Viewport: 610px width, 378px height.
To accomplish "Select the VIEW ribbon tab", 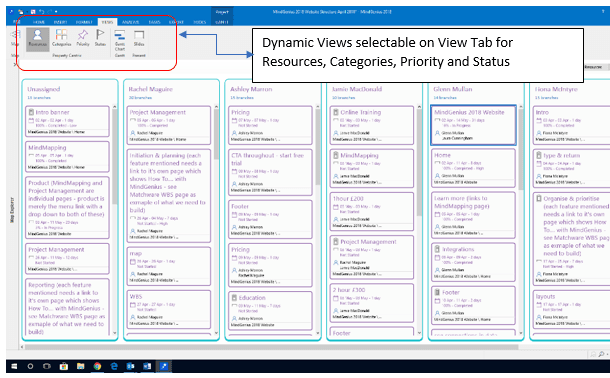I will tap(107, 22).
